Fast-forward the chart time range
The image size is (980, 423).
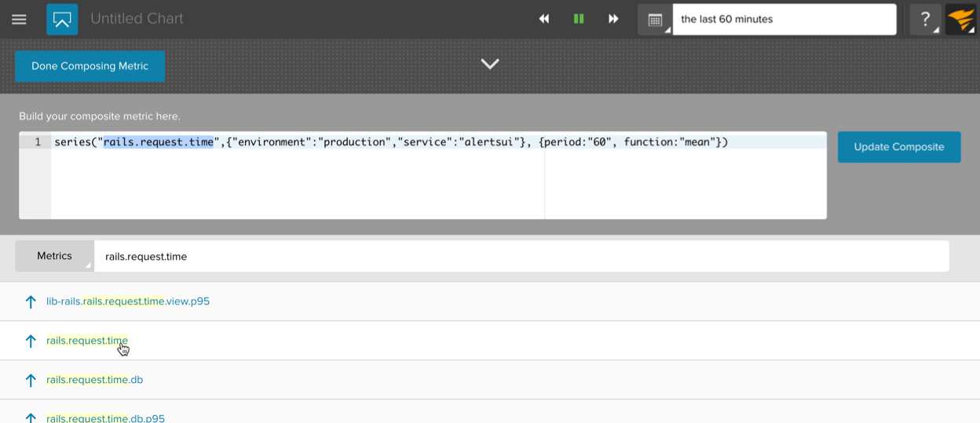tap(613, 20)
